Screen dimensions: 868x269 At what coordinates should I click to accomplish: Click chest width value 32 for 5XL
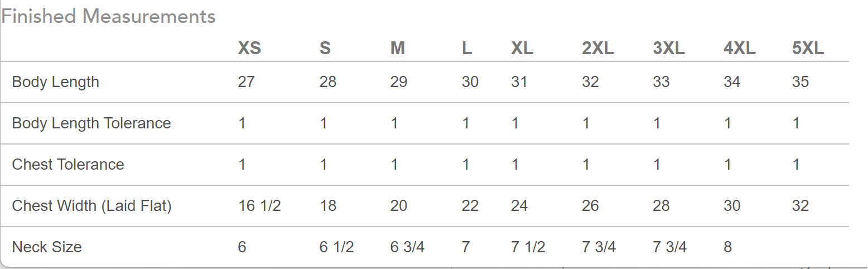click(800, 206)
